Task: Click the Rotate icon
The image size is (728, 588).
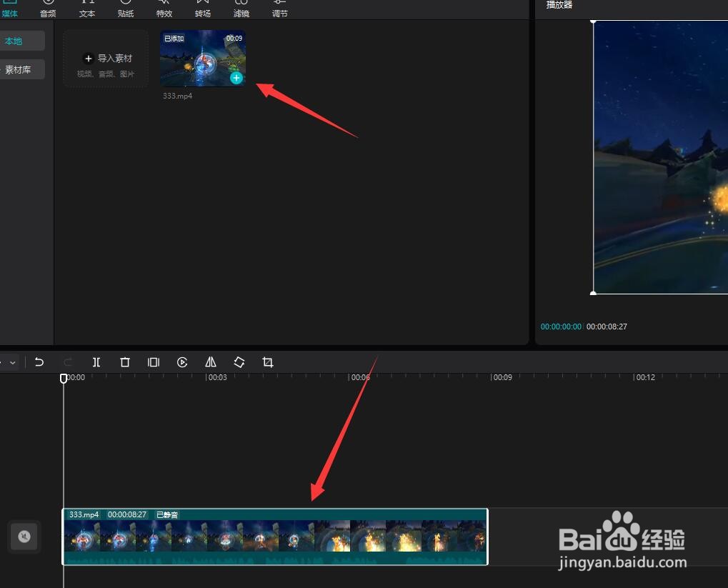Action: point(239,362)
